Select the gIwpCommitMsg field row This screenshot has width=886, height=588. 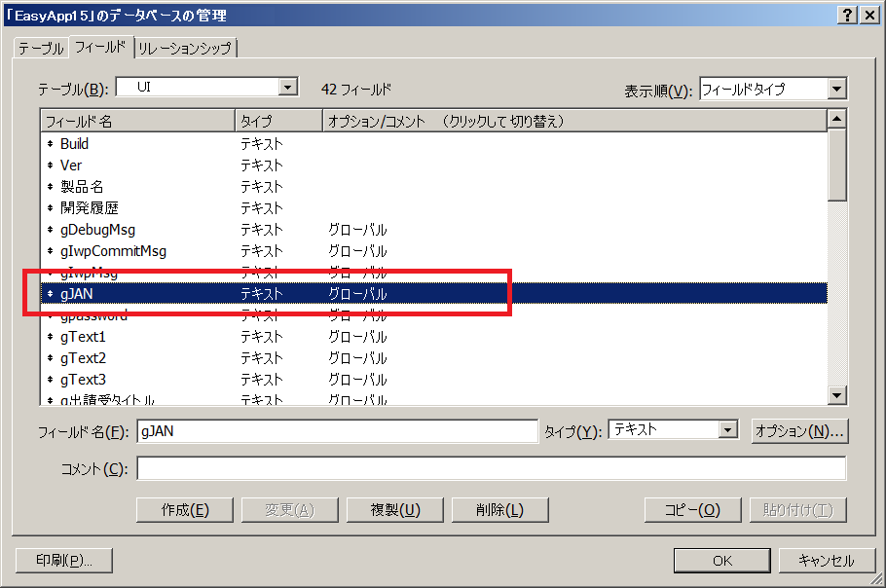coord(434,251)
